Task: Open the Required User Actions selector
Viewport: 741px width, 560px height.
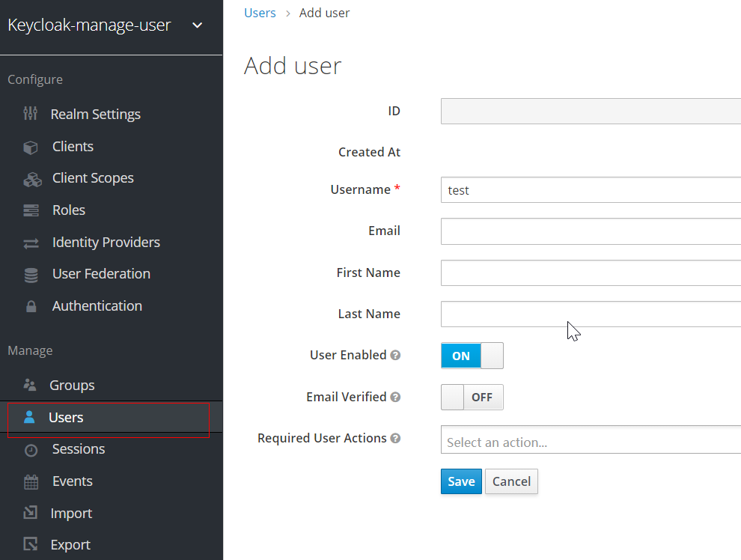Action: [591, 440]
